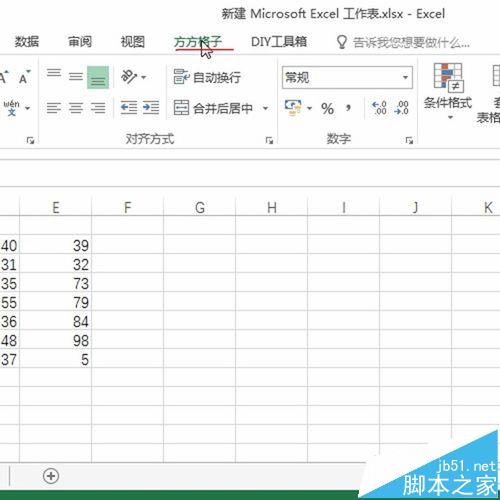Decrease decimal places
Image resolution: width=500 pixels, height=500 pixels.
pos(401,108)
